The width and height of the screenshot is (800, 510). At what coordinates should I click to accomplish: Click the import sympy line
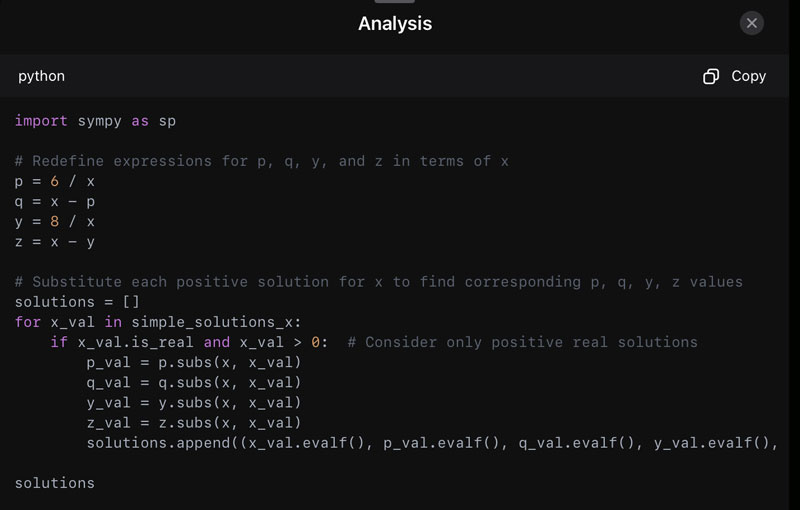pyautogui.click(x=95, y=121)
